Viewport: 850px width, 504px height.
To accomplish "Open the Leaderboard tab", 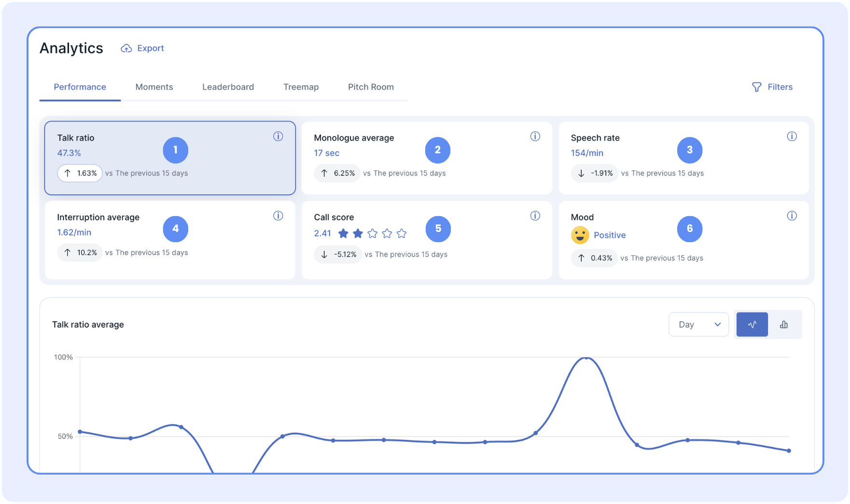I will pyautogui.click(x=228, y=87).
